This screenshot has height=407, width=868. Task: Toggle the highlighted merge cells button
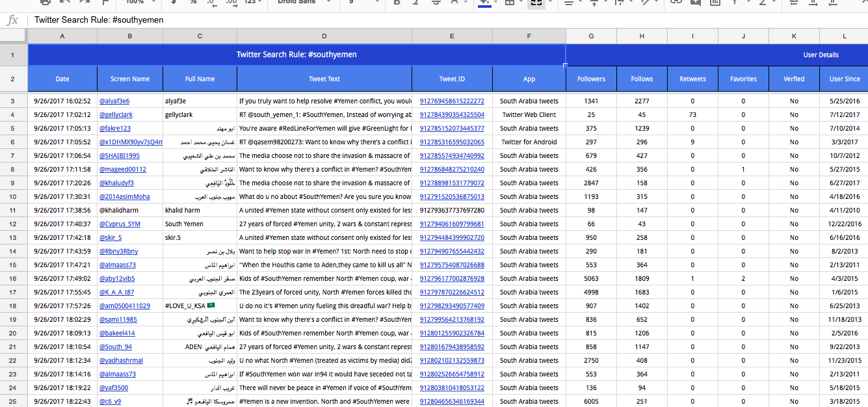pyautogui.click(x=536, y=3)
